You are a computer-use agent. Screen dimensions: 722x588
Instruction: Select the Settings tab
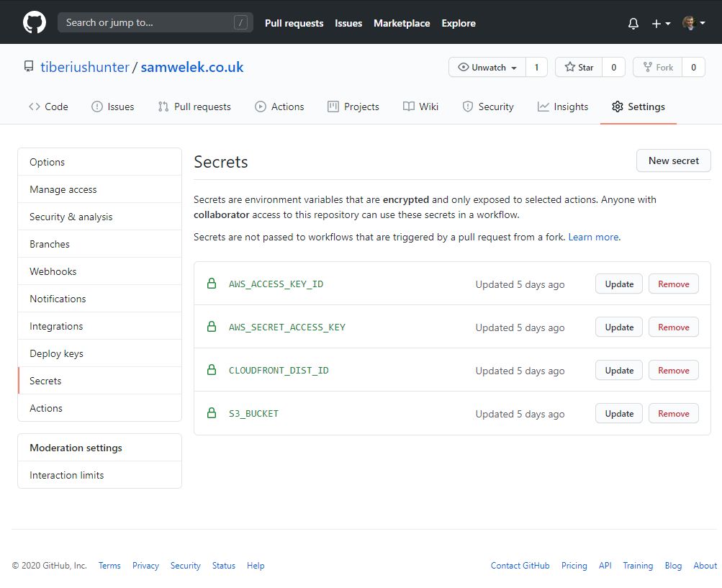(x=638, y=107)
